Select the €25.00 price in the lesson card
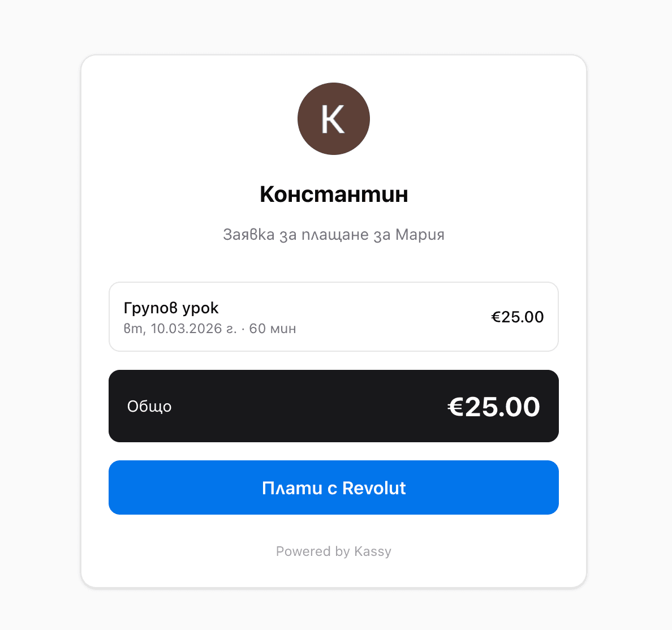Viewport: 672px width, 630px height. (x=517, y=317)
